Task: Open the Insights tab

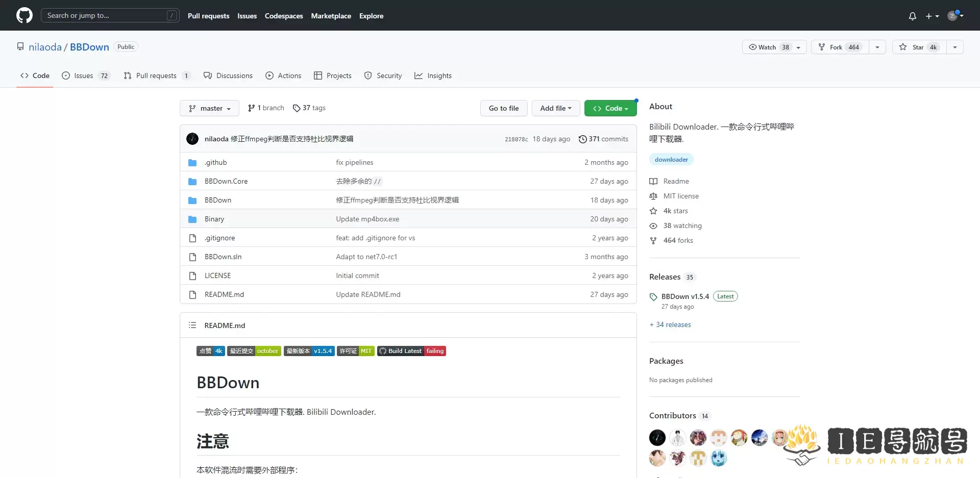Action: click(x=433, y=76)
